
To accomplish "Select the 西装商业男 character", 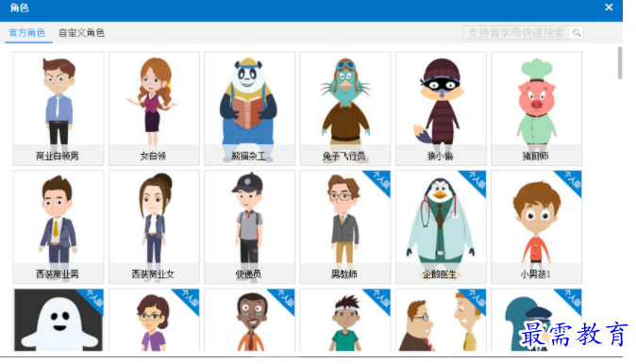I will (x=59, y=227).
